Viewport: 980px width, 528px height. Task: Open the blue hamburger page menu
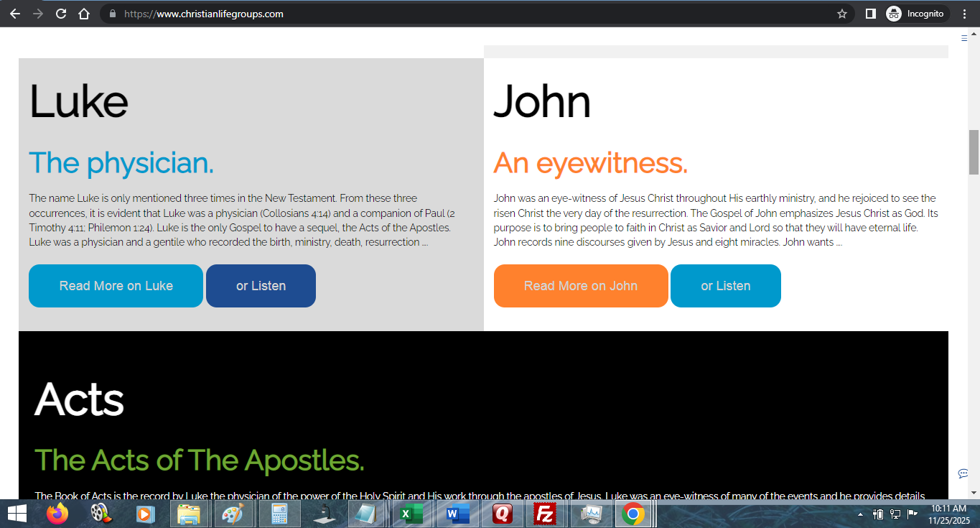[964, 38]
